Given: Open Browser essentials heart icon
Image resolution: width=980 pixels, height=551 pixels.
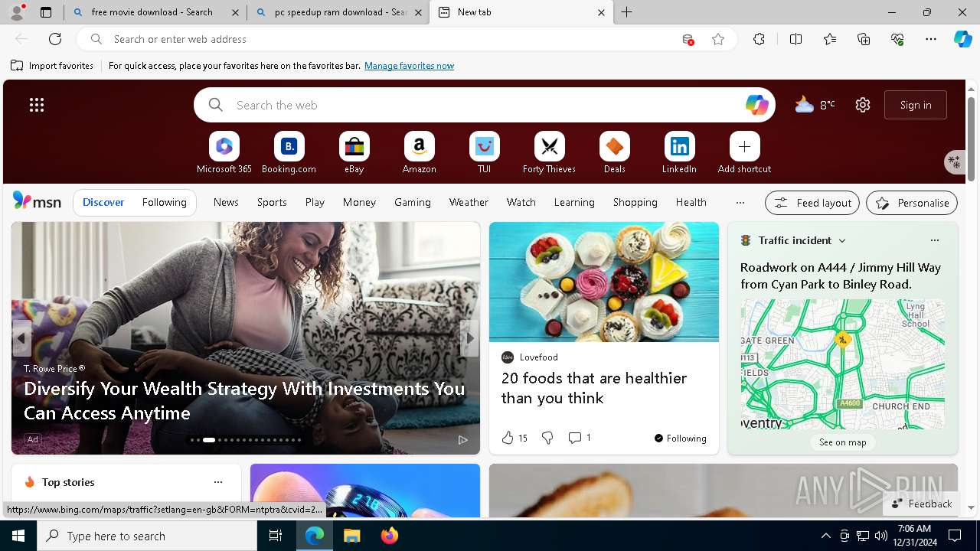Looking at the screenshot, I should (897, 39).
